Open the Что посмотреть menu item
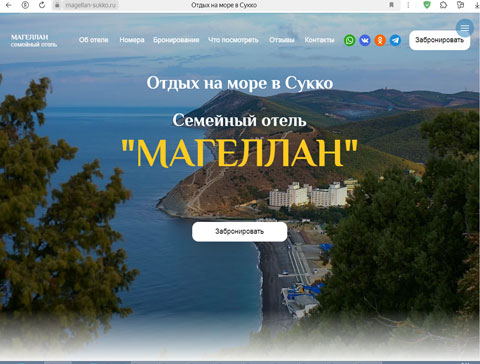 [233, 40]
